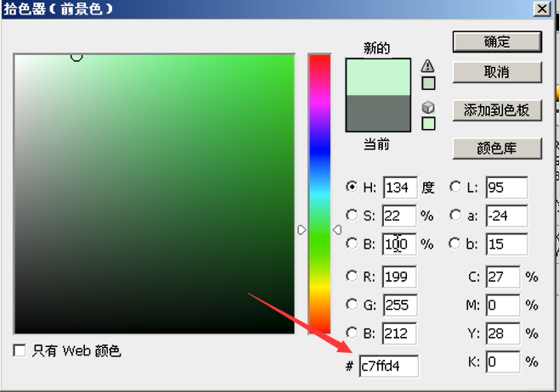Click the circular picker marker in the color field
This screenshot has width=559, height=392.
pyautogui.click(x=76, y=56)
